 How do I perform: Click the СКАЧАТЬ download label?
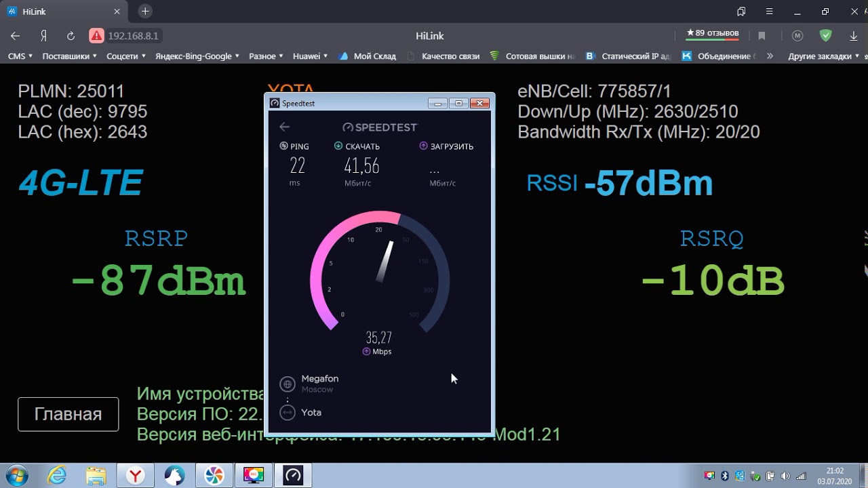pos(357,146)
